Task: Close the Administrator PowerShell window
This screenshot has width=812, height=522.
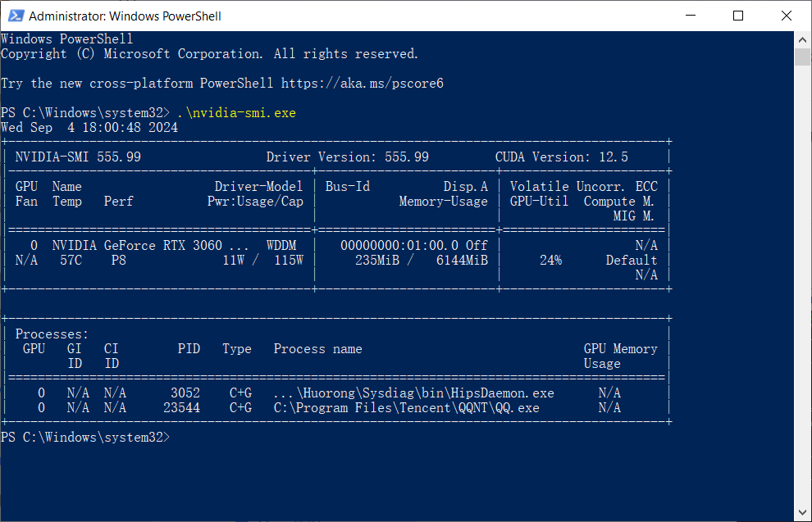Action: [x=786, y=16]
